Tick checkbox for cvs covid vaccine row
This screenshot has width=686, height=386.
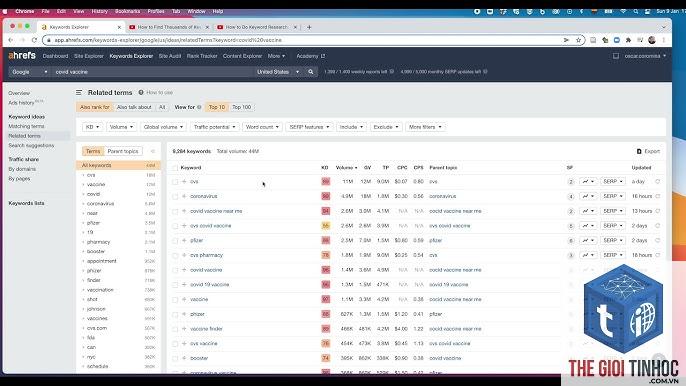point(175,226)
